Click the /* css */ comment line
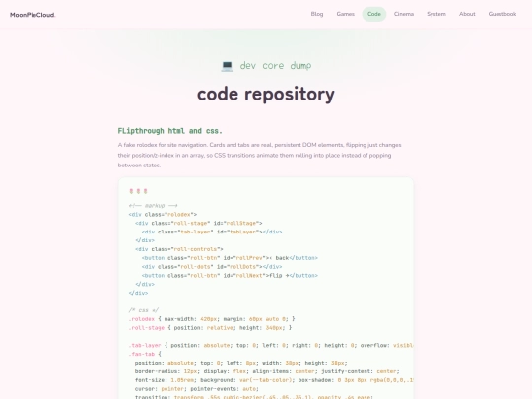Image resolution: width=532 pixels, height=399 pixels. pyautogui.click(x=143, y=310)
